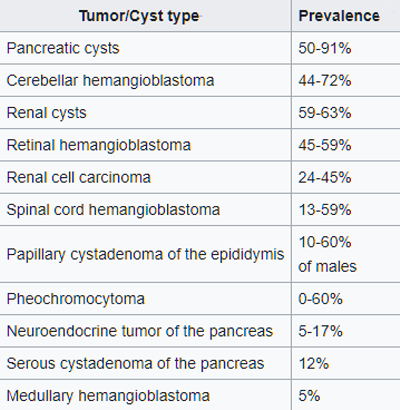Image resolution: width=400 pixels, height=410 pixels.
Task: Select the 0-60% prevalence value
Action: pyautogui.click(x=320, y=299)
